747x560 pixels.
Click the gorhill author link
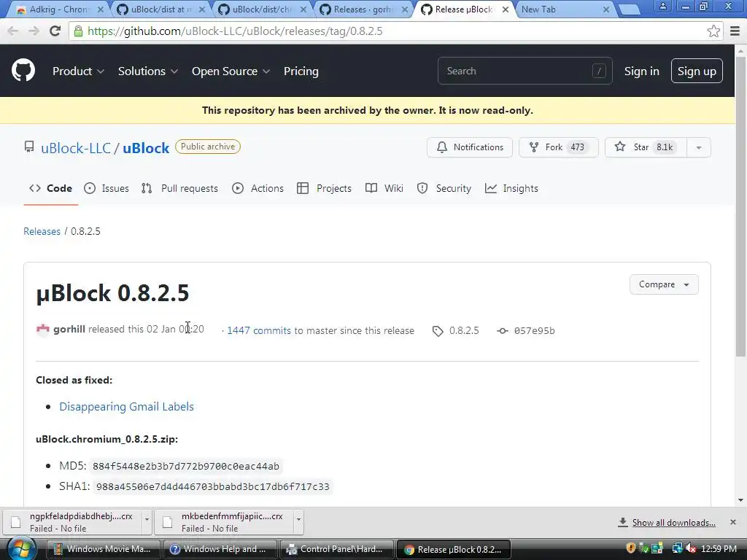[x=69, y=329]
